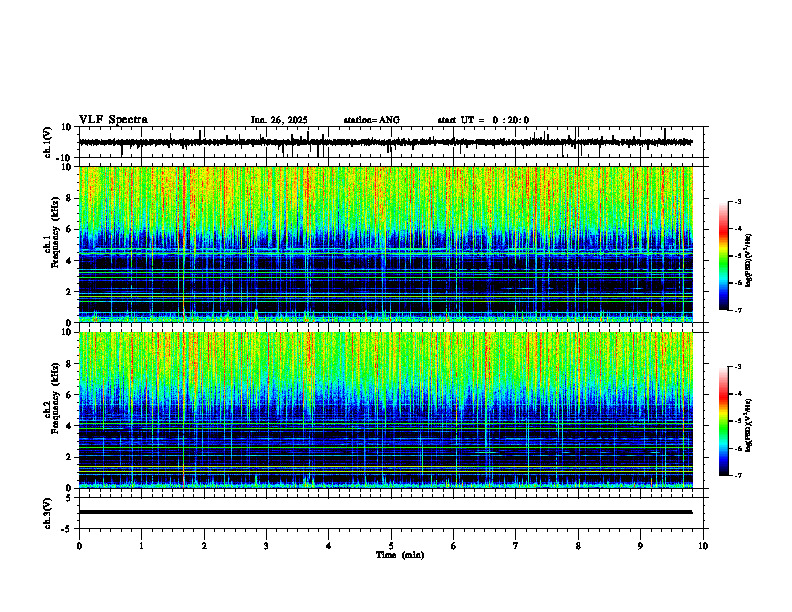The width and height of the screenshot is (792, 612).
Task: Click the "2" kHz tick on ch.2 frequency axis
Action: [68, 457]
